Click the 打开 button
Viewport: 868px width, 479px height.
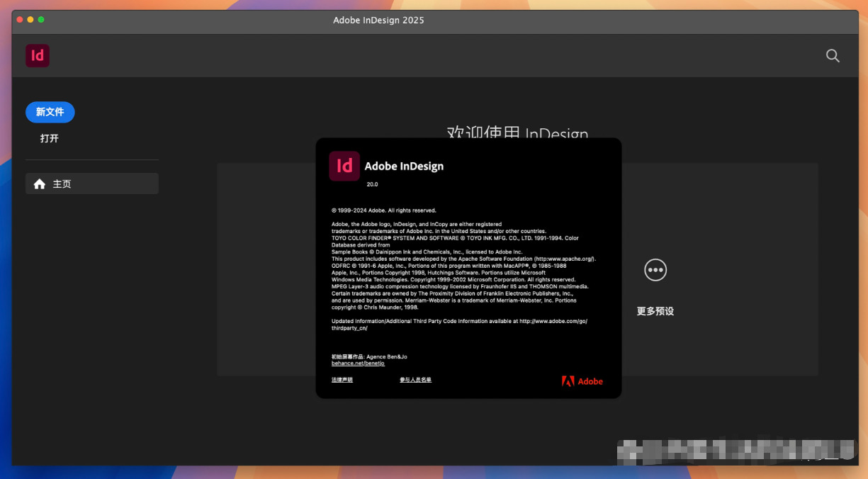[x=50, y=138]
